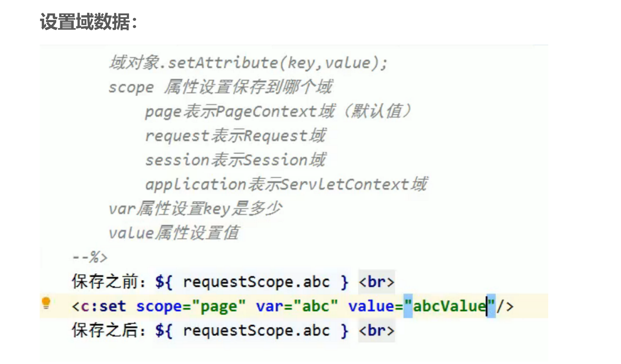This screenshot has width=621, height=364.
Task: Place cursor in requestScope.abc after 保存之前
Action: click(x=256, y=282)
